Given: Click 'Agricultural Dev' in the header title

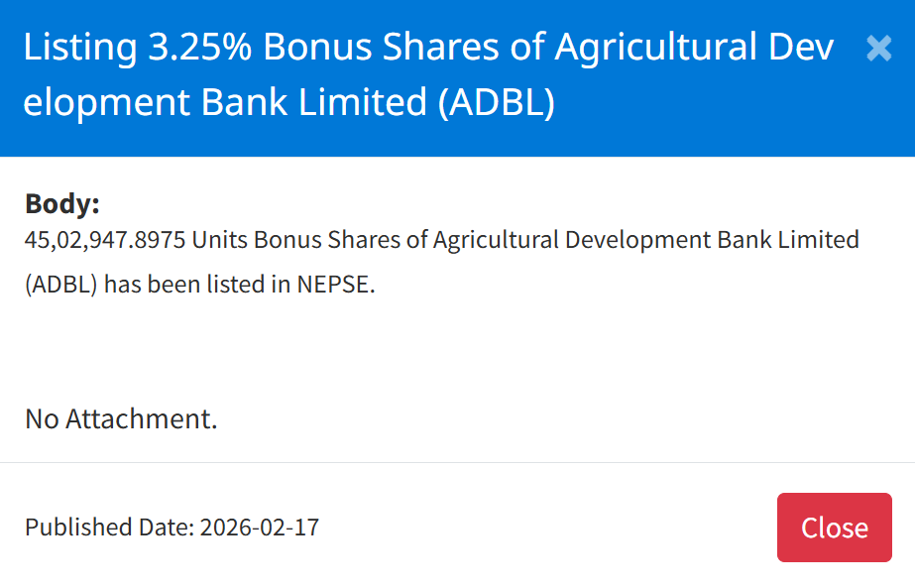Looking at the screenshot, I should (x=694, y=47).
